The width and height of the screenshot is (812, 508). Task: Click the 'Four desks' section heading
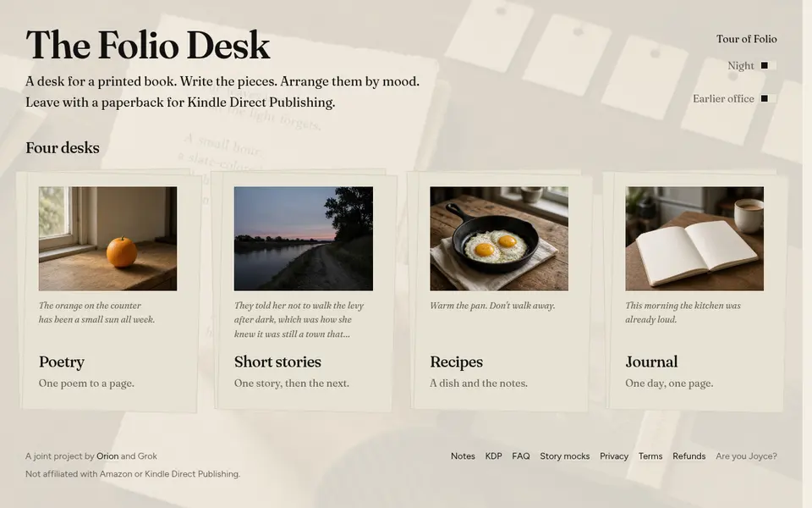tap(63, 147)
